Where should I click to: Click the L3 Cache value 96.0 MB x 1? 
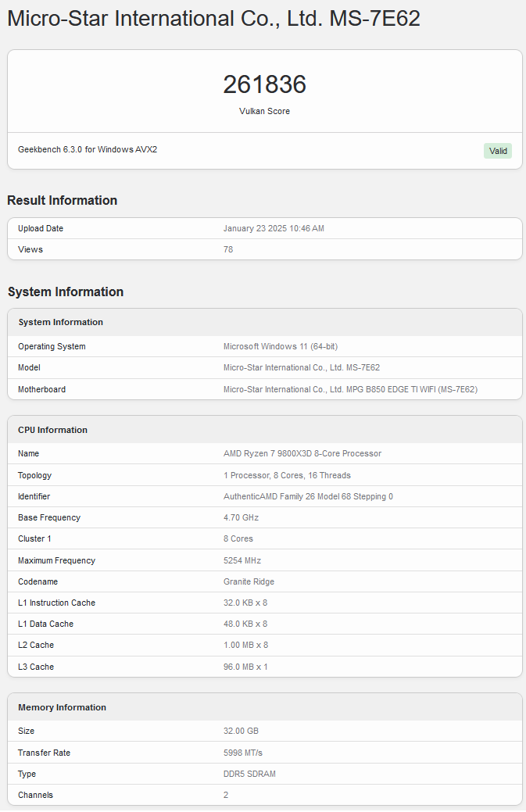(x=246, y=667)
